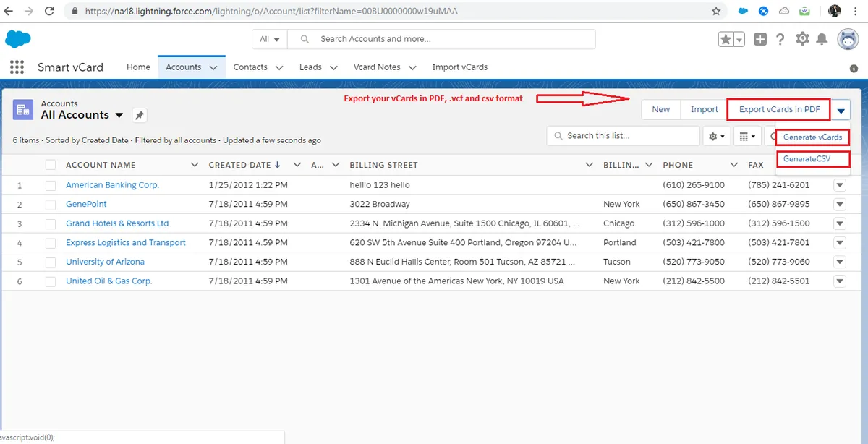
Task: Click the browser forward arrow
Action: (30, 12)
